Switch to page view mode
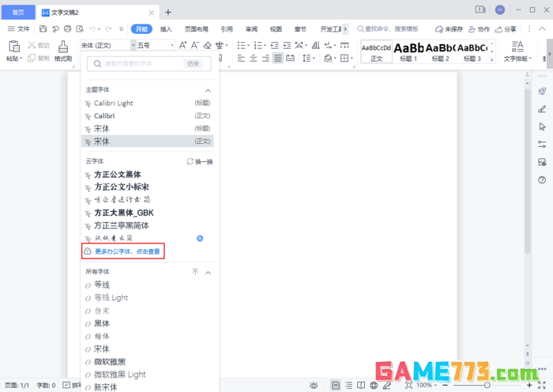Image resolution: width=553 pixels, height=392 pixels. [x=336, y=386]
